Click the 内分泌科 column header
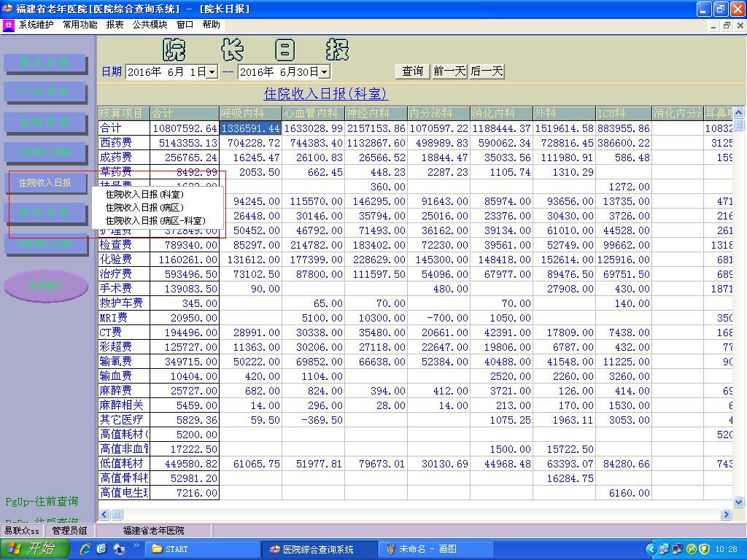The width and height of the screenshot is (747, 560). click(438, 113)
